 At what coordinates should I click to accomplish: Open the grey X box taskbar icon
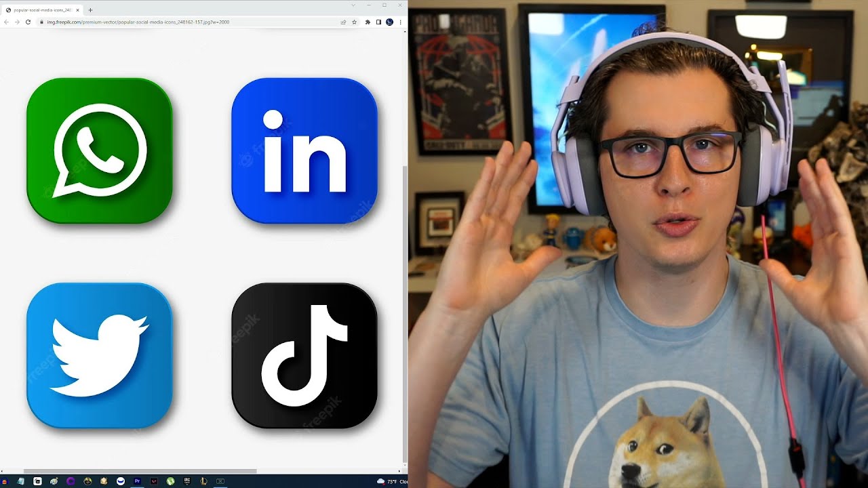pyautogui.click(x=220, y=481)
